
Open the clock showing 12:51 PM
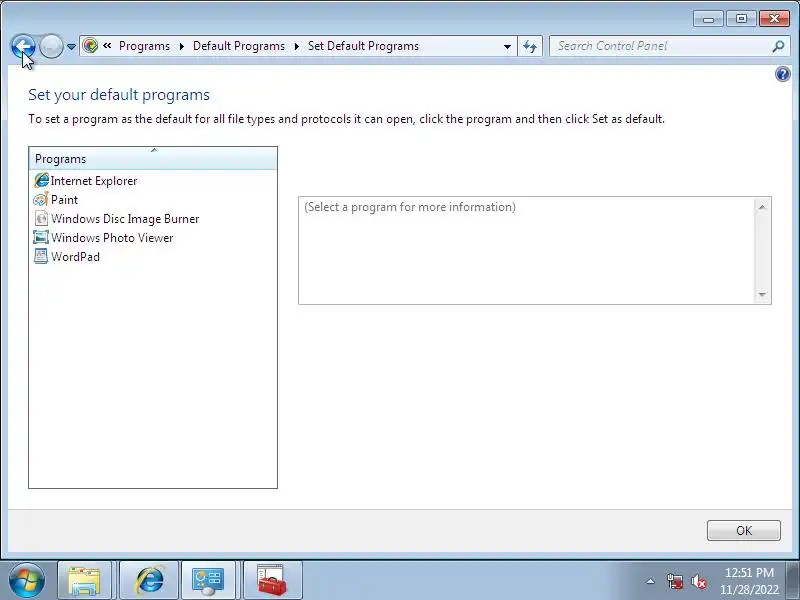(x=749, y=581)
